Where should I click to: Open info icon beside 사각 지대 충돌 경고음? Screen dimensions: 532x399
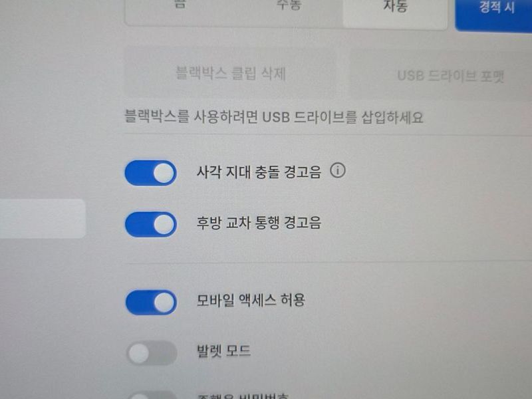(338, 170)
